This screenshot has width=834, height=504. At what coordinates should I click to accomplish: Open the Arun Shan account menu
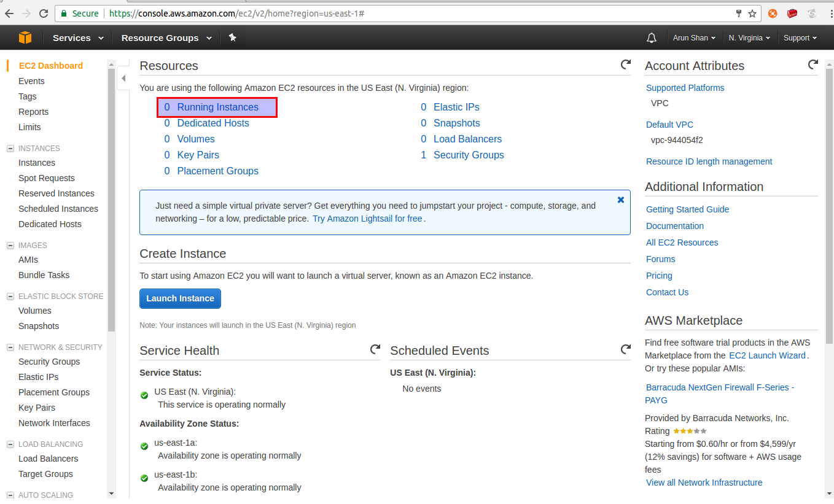coord(694,38)
